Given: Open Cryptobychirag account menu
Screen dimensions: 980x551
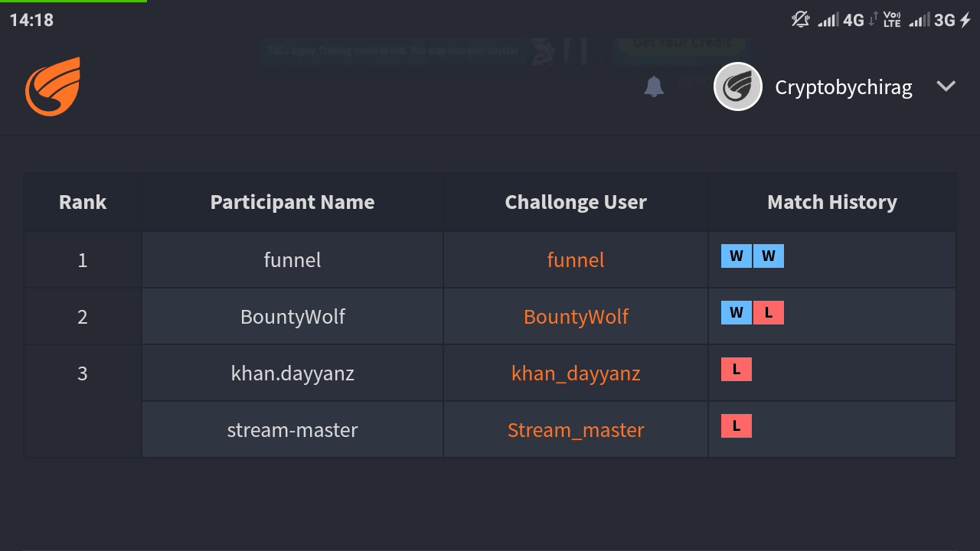Looking at the screenshot, I should tap(844, 87).
